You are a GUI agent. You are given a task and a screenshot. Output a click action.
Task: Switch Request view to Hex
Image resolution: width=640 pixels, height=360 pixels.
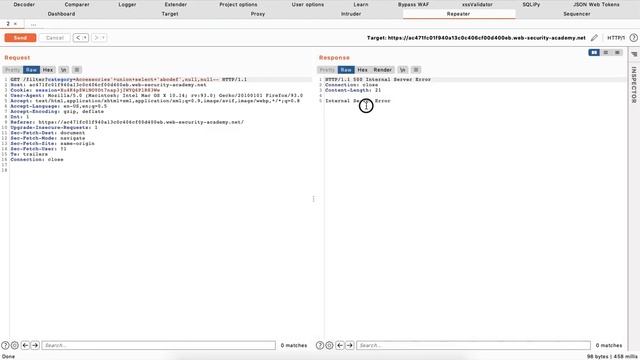click(48, 70)
